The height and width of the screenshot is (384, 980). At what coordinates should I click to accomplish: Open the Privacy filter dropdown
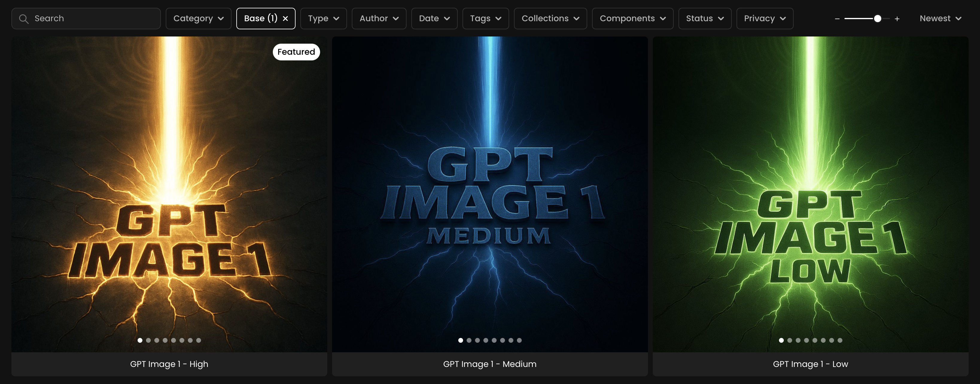coord(765,19)
